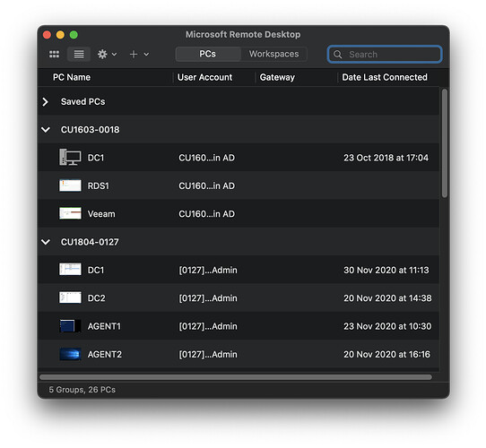Click the date 20 Nov 2020 at 14:38

click(387, 298)
